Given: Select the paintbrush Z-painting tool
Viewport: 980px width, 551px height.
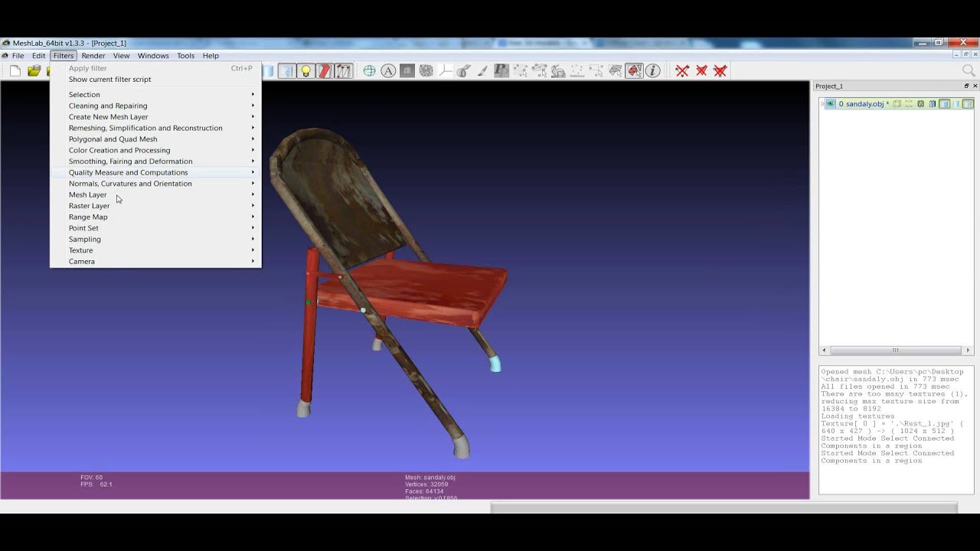Looking at the screenshot, I should pyautogui.click(x=482, y=70).
